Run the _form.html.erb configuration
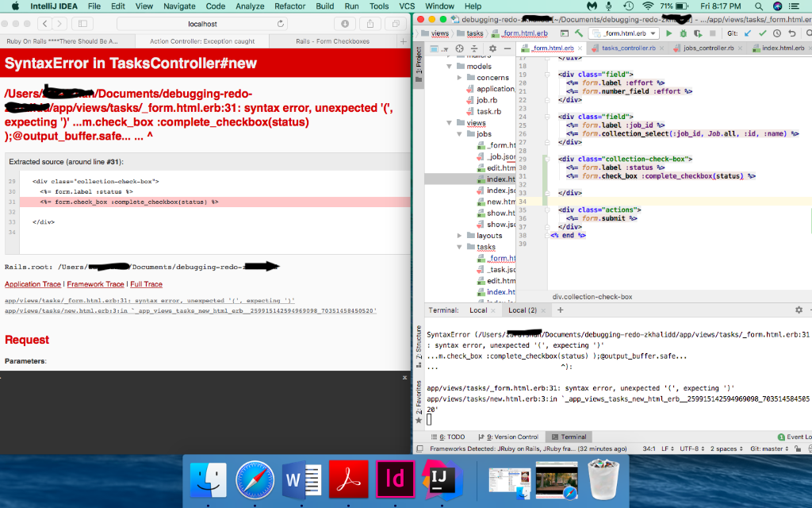Screen dimensions: 812x508 [x=668, y=33]
